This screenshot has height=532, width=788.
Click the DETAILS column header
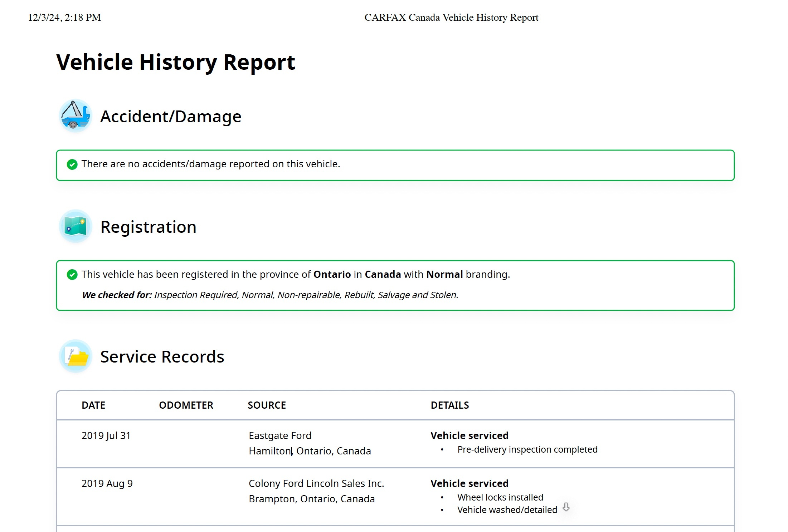pos(450,405)
